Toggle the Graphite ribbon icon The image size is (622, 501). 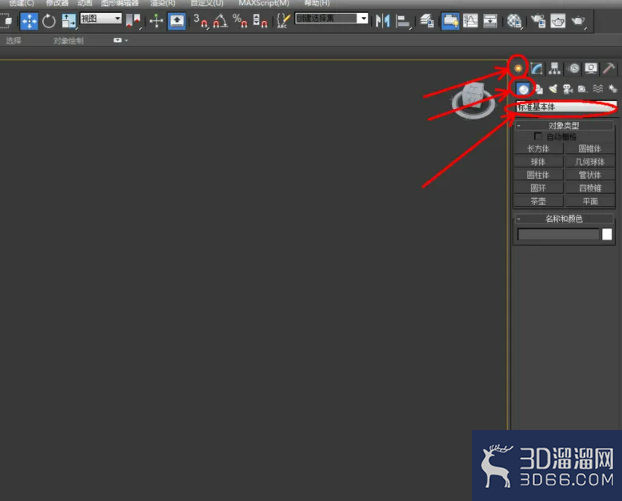(450, 21)
